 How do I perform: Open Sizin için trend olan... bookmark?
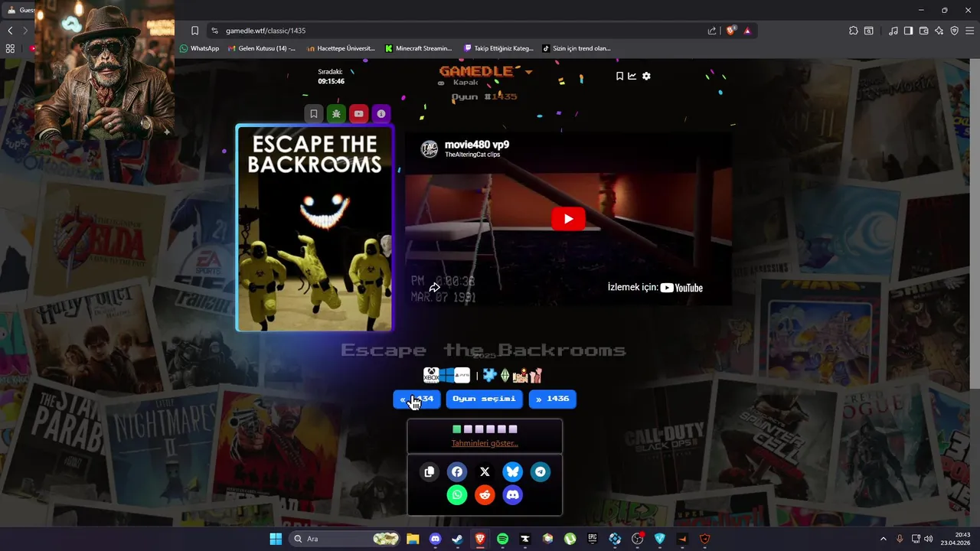577,48
